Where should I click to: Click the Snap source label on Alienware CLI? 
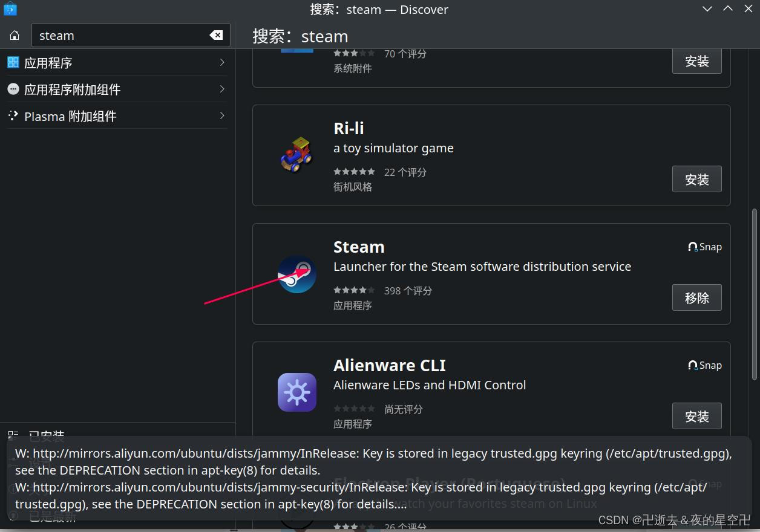(705, 365)
